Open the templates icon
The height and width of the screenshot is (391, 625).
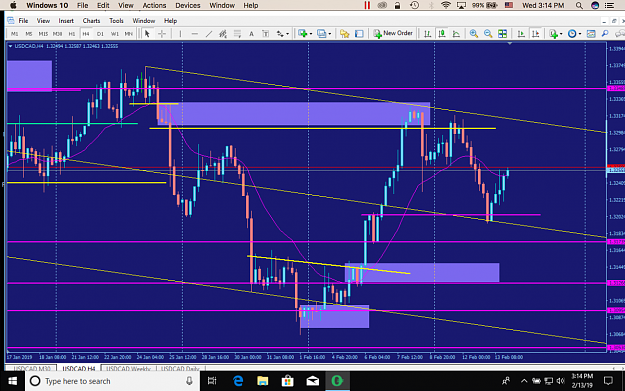(591, 34)
